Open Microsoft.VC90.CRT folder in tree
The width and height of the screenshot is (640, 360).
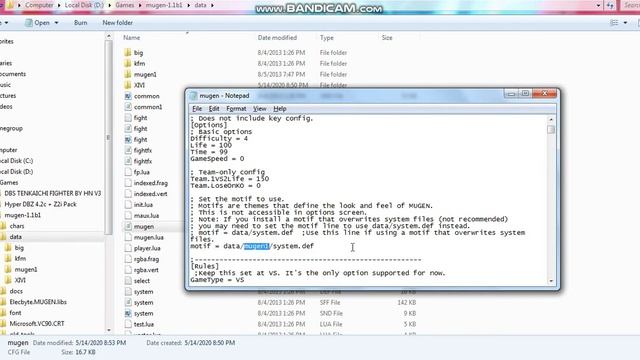click(37, 323)
